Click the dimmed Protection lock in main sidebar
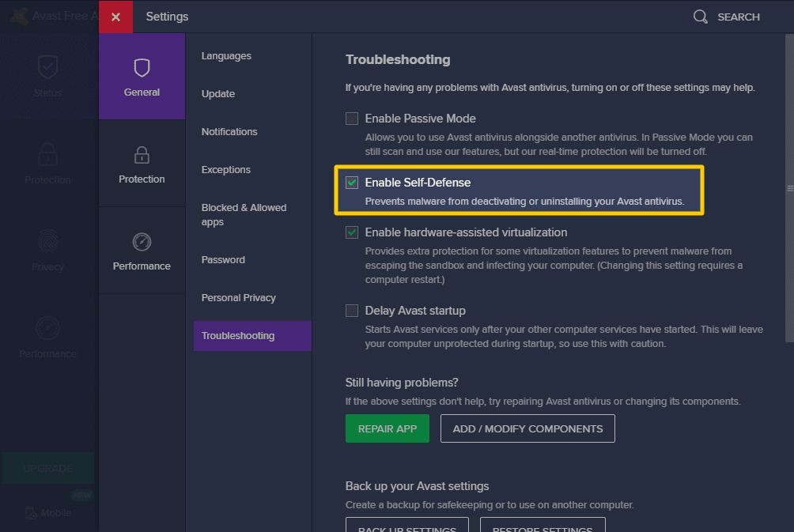 pyautogui.click(x=47, y=154)
